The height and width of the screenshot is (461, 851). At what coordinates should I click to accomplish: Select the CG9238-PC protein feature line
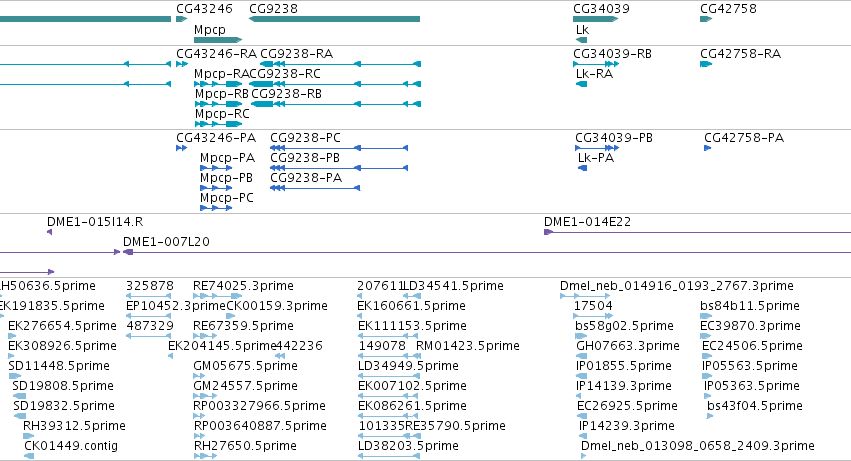point(339,148)
